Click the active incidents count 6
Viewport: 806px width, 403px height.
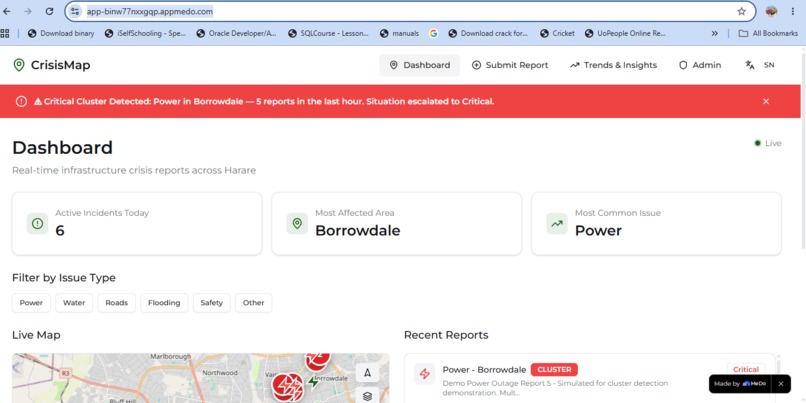coord(60,231)
